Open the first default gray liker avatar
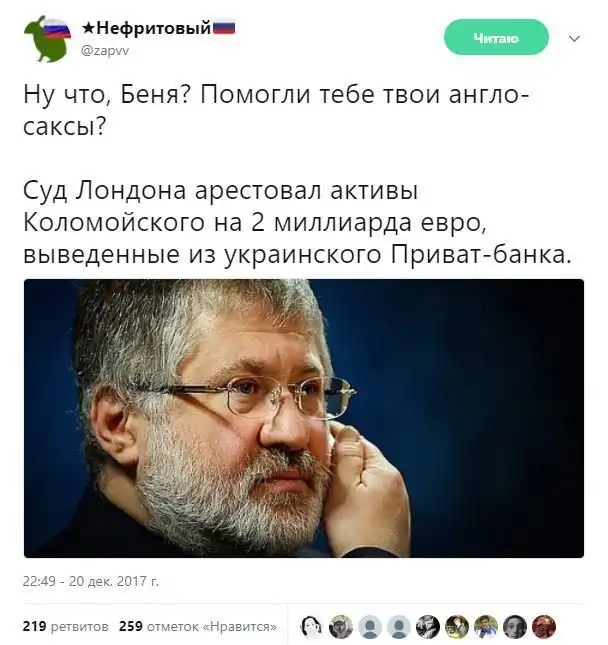608x645 pixels. (370, 626)
